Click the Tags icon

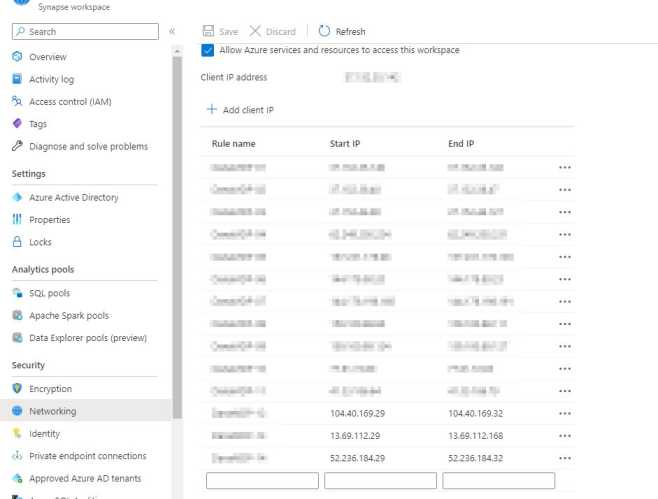point(17,123)
